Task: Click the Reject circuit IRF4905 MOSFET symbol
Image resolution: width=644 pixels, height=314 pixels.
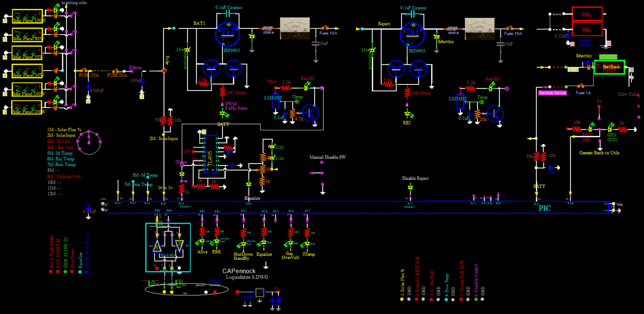Action: (x=412, y=35)
